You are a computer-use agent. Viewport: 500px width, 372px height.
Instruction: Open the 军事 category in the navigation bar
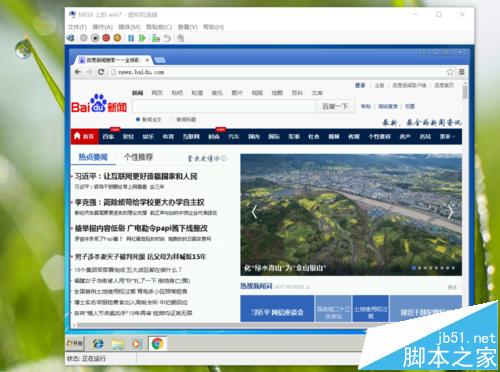pos(294,136)
